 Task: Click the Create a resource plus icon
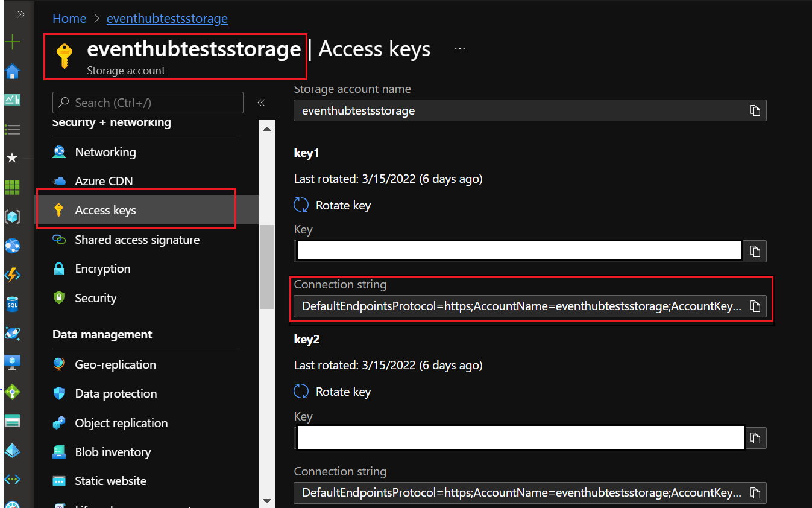pos(12,42)
